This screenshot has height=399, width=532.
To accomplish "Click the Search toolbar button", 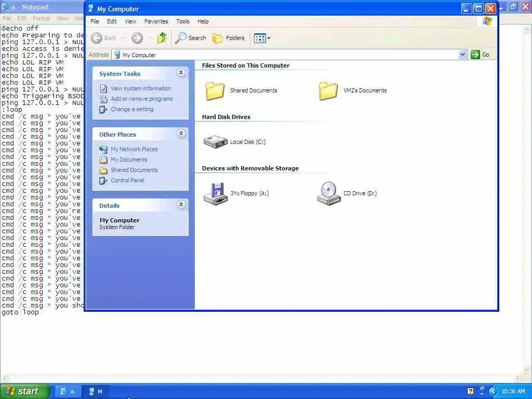I will 190,38.
